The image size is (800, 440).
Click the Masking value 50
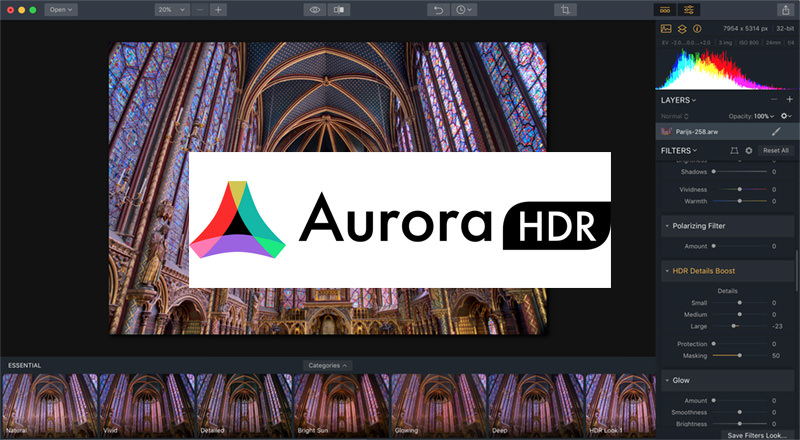[776, 356]
